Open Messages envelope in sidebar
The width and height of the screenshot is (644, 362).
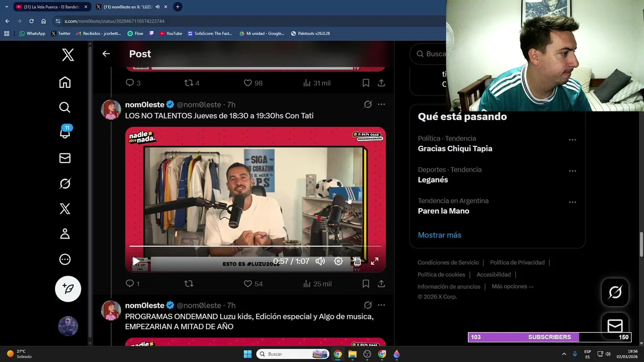pos(65,158)
